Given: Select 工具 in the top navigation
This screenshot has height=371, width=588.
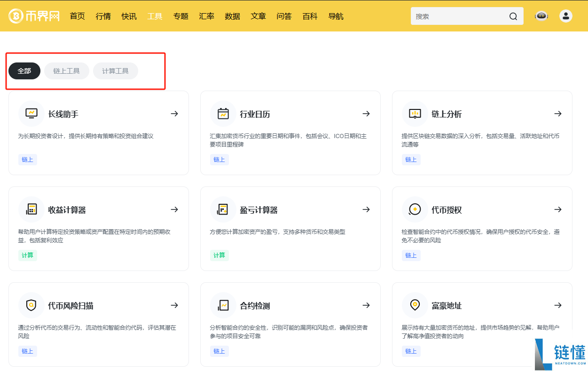Looking at the screenshot, I should (155, 16).
